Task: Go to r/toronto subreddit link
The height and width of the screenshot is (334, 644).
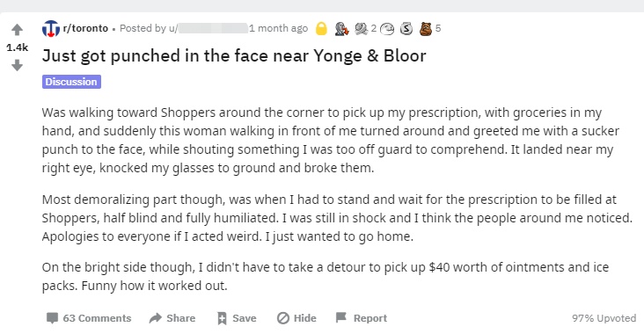Action: [85, 28]
